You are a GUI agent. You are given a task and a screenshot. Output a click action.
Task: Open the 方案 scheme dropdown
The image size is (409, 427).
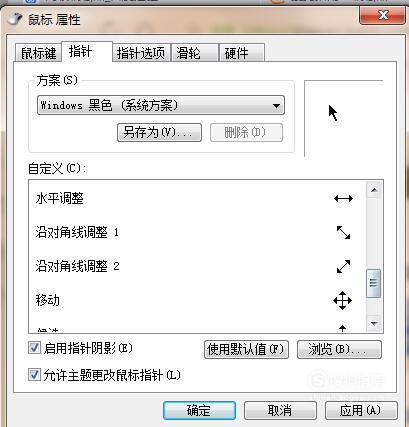pos(161,105)
